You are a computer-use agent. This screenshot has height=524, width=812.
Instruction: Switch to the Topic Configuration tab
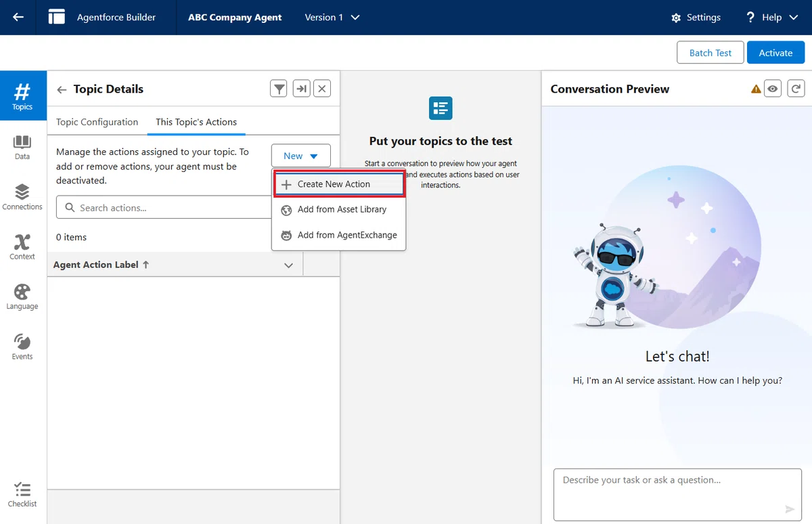pos(97,122)
